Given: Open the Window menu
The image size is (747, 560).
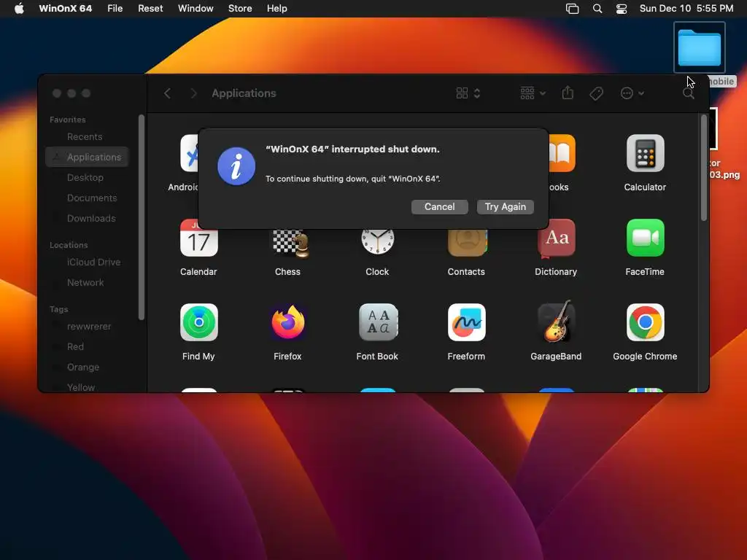Looking at the screenshot, I should click(196, 9).
